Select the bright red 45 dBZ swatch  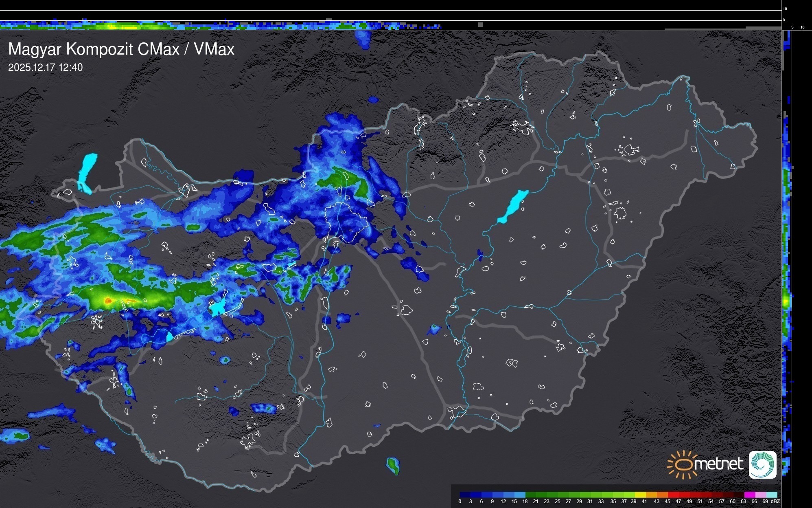673,495
